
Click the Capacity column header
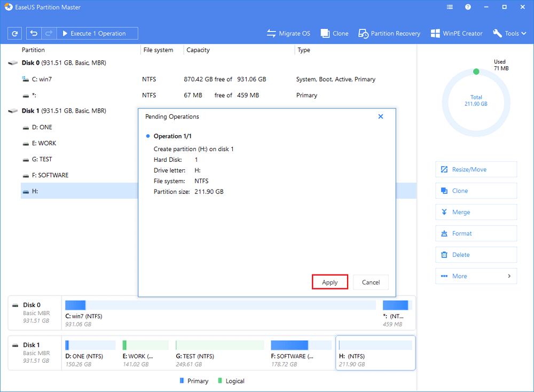pos(198,50)
